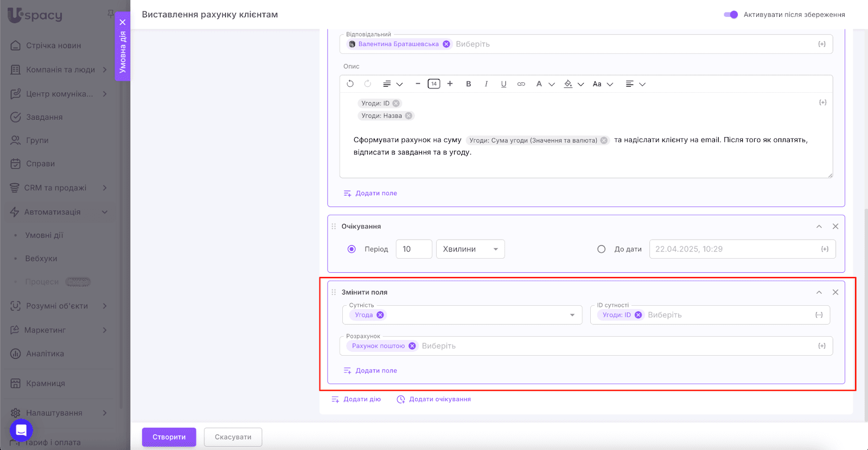Toggle Активувати після збереження switch
This screenshot has height=450, width=868.
pos(731,15)
